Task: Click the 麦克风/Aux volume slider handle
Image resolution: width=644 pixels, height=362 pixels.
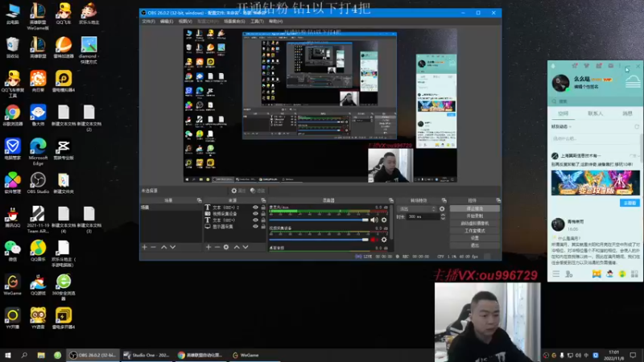Action: pyautogui.click(x=365, y=220)
